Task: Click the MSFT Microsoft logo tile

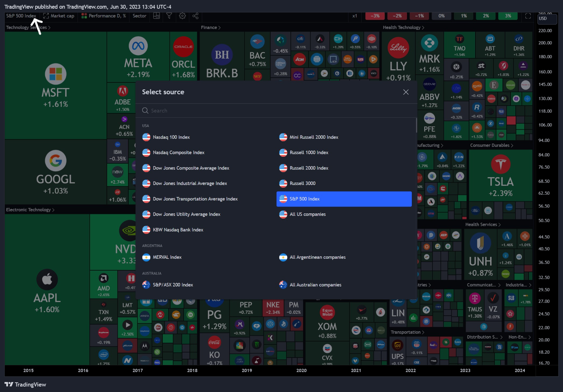Action: (x=56, y=74)
